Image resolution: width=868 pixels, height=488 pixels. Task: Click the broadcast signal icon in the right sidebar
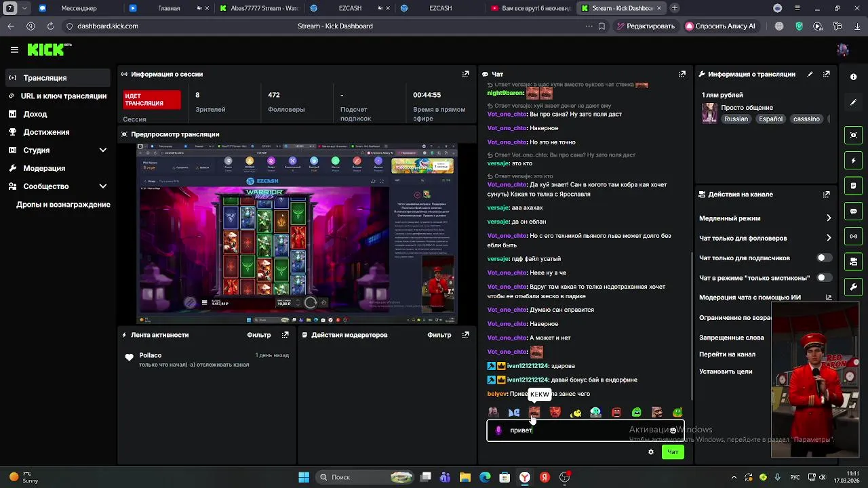(854, 237)
